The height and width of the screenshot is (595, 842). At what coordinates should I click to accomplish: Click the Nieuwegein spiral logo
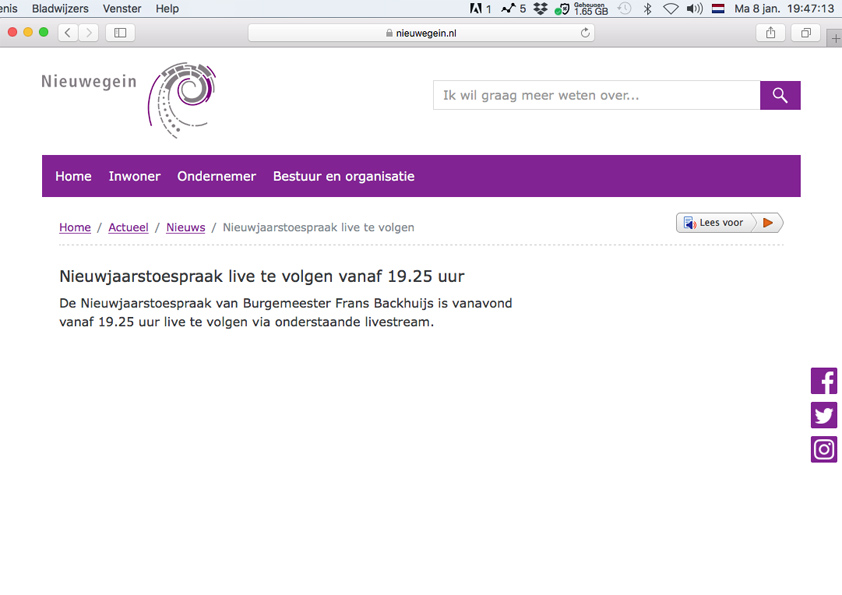coord(182,99)
